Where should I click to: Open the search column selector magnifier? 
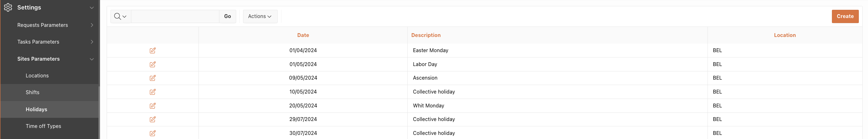pos(121,16)
